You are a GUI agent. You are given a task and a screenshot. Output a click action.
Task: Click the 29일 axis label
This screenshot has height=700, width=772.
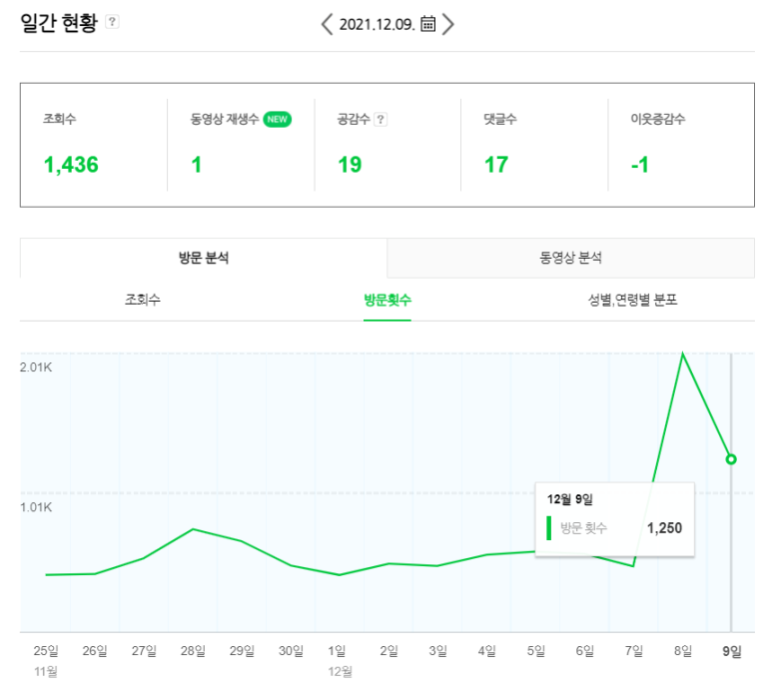[x=242, y=651]
